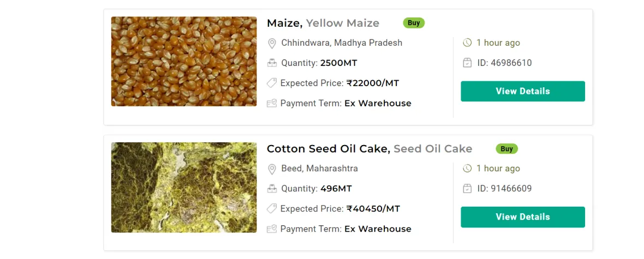This screenshot has height=259, width=644.
Task: Click clock icon in Maize listing
Action: tap(467, 43)
